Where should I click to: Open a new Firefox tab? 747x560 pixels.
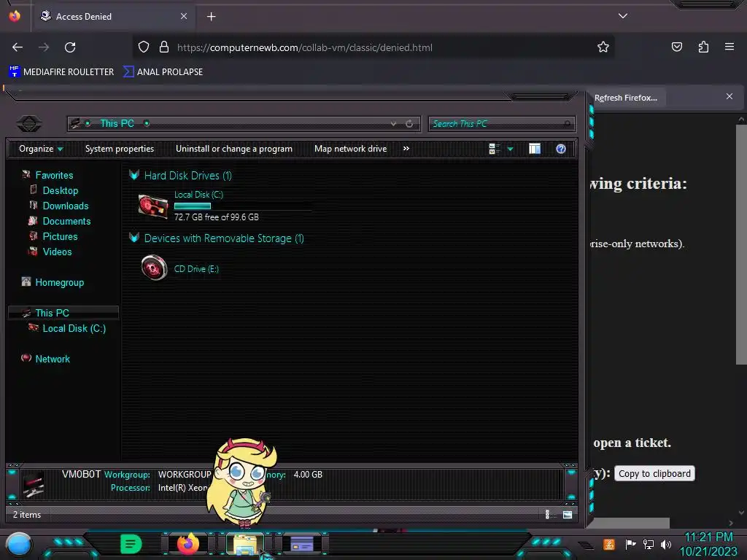pyautogui.click(x=211, y=17)
